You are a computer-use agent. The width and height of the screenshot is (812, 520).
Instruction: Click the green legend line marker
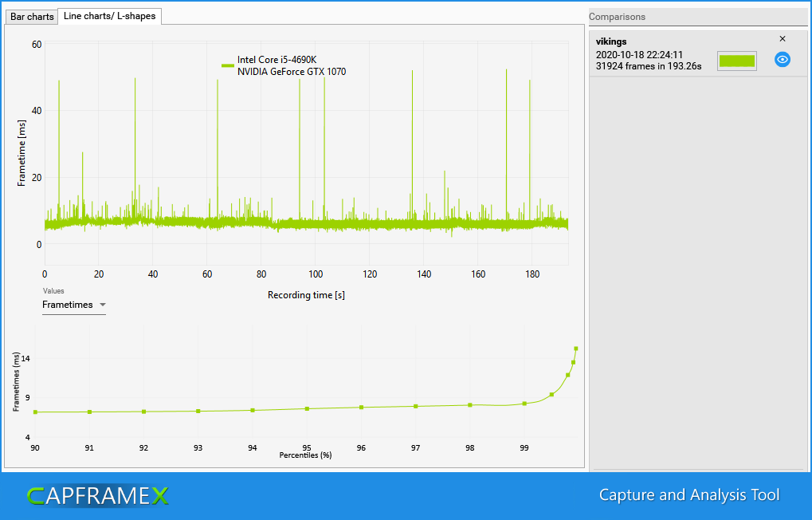(227, 65)
